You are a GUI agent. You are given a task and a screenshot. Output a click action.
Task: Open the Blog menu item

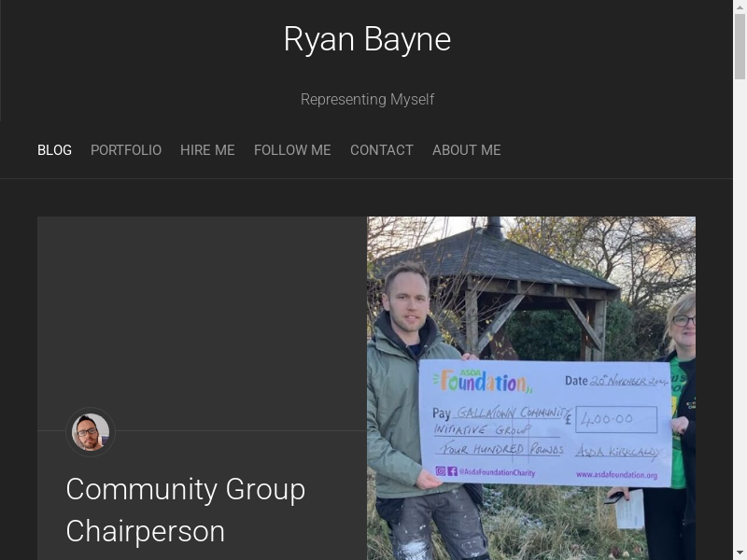pos(54,150)
